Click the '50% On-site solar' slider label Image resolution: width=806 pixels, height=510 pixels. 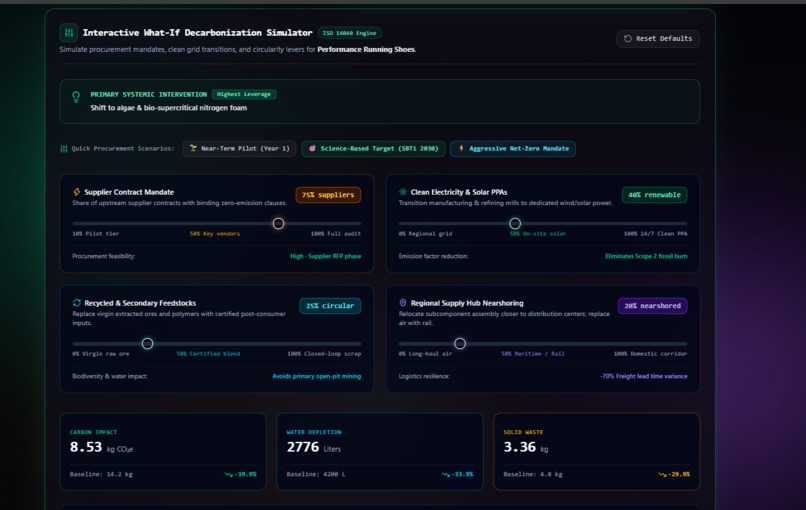coord(538,234)
